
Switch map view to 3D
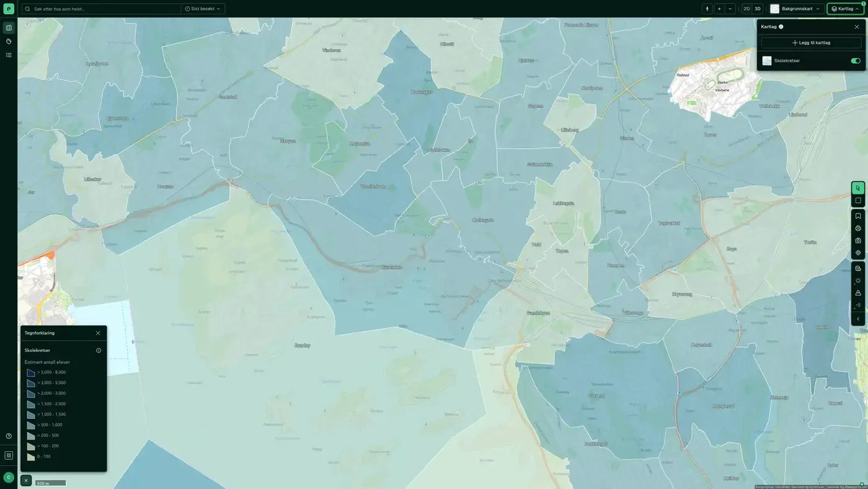tap(758, 9)
